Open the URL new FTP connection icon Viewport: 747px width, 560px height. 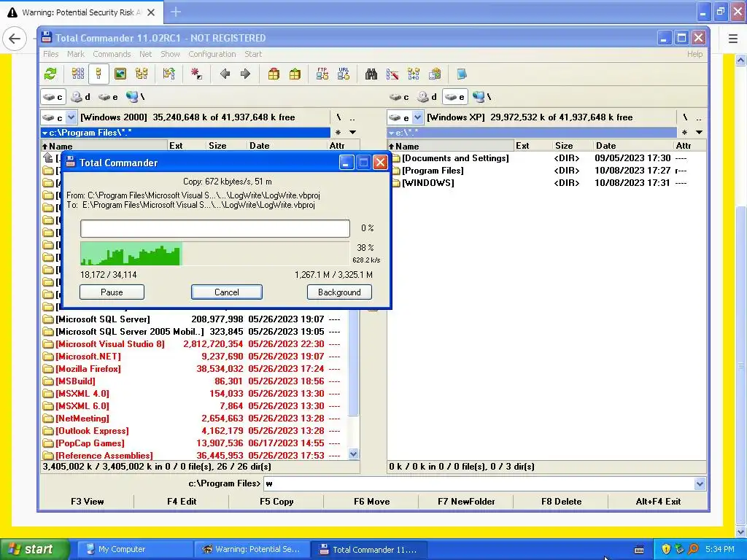coord(344,74)
